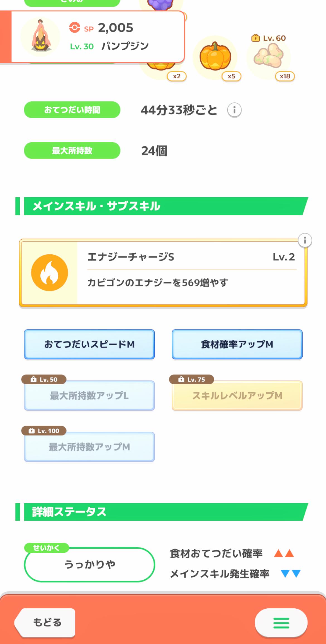Select 食材確率アップM sub skill
The image size is (326, 644).
237,344
